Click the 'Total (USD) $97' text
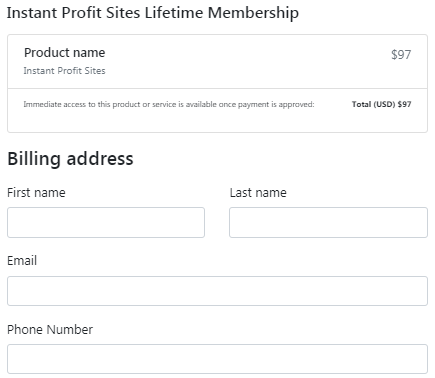Image resolution: width=435 pixels, height=378 pixels. pos(382,104)
